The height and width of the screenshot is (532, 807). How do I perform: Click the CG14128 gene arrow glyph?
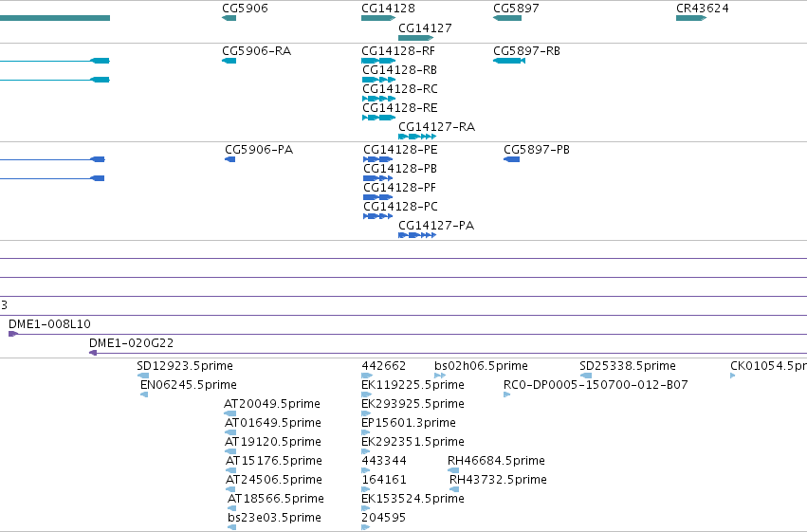coord(378,18)
